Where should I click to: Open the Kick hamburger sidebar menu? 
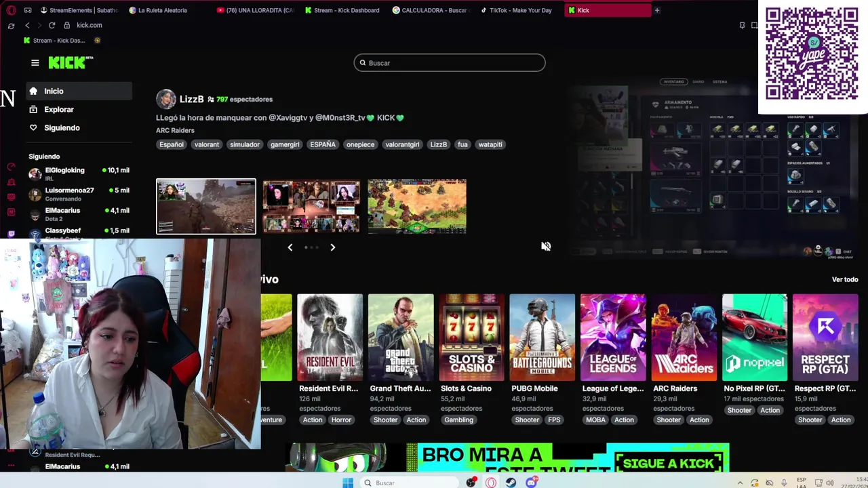(35, 62)
